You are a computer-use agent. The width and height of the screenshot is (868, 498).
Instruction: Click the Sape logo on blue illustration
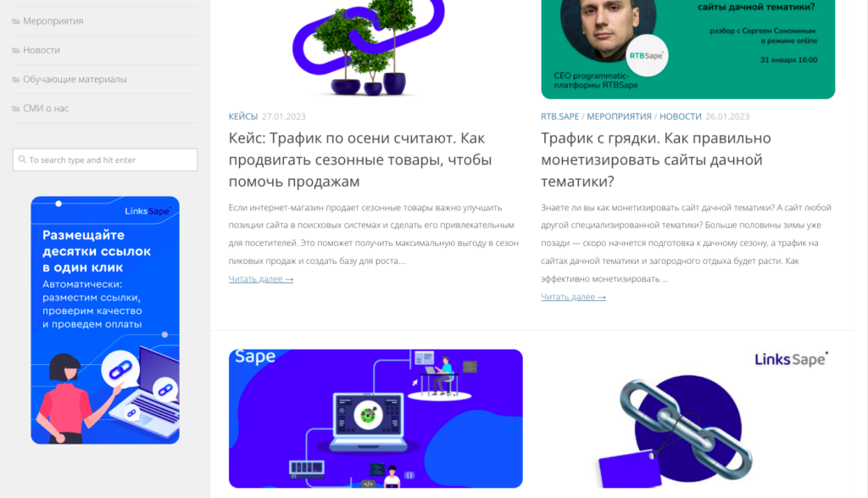(255, 356)
